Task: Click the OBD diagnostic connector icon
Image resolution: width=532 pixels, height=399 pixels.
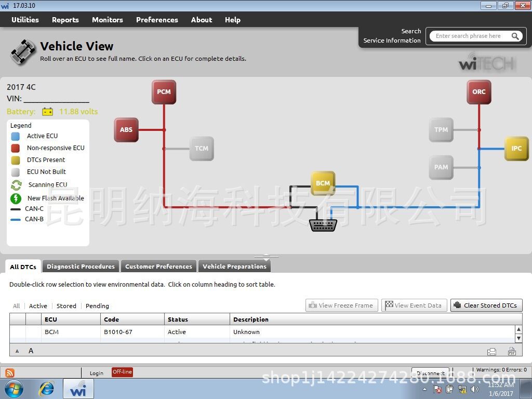Action: coord(323,225)
